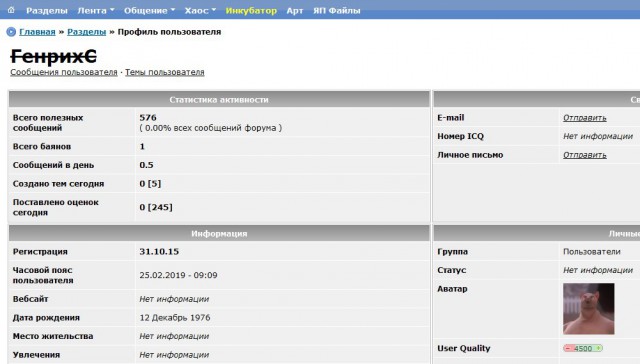Open Сообщения пользователя link
This screenshot has height=364, width=640.
(64, 72)
